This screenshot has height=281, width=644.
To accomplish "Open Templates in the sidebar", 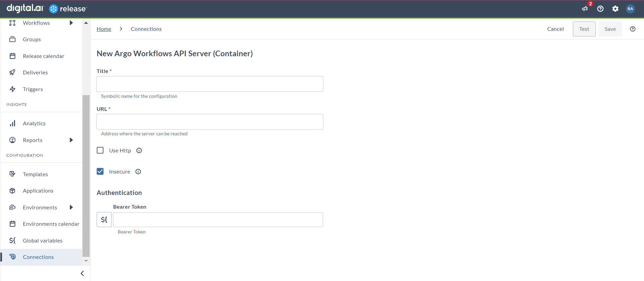I will [35, 174].
